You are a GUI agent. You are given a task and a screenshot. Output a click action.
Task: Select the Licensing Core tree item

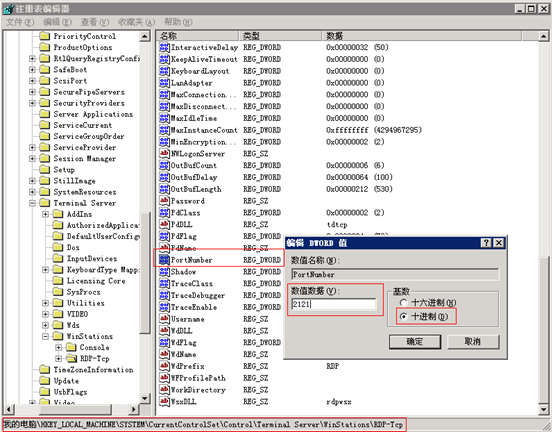coord(96,281)
